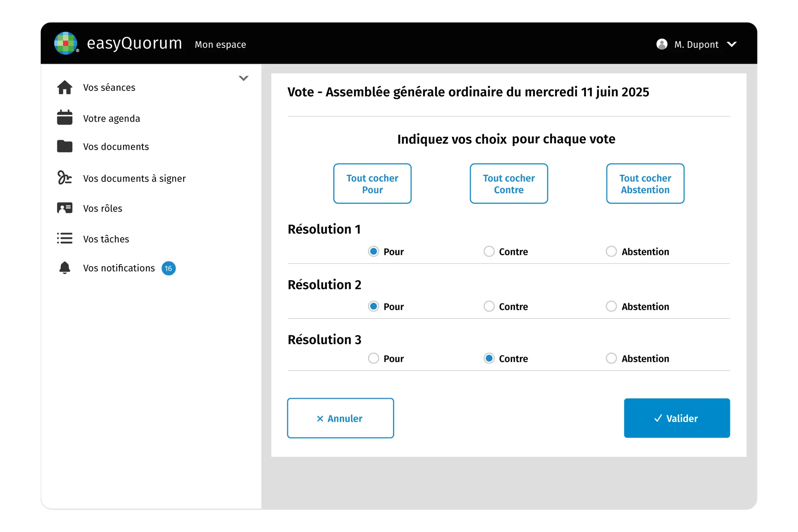
Task: Click the calendar icon for Votre agenda
Action: [x=64, y=118]
